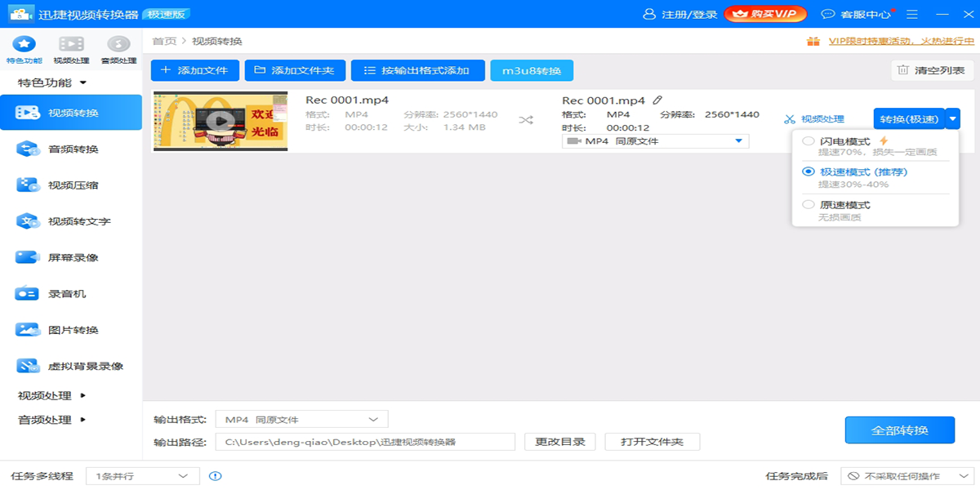Select 极速模式 (推荐) radio option
Screen dimensions: 980x490
tap(808, 172)
